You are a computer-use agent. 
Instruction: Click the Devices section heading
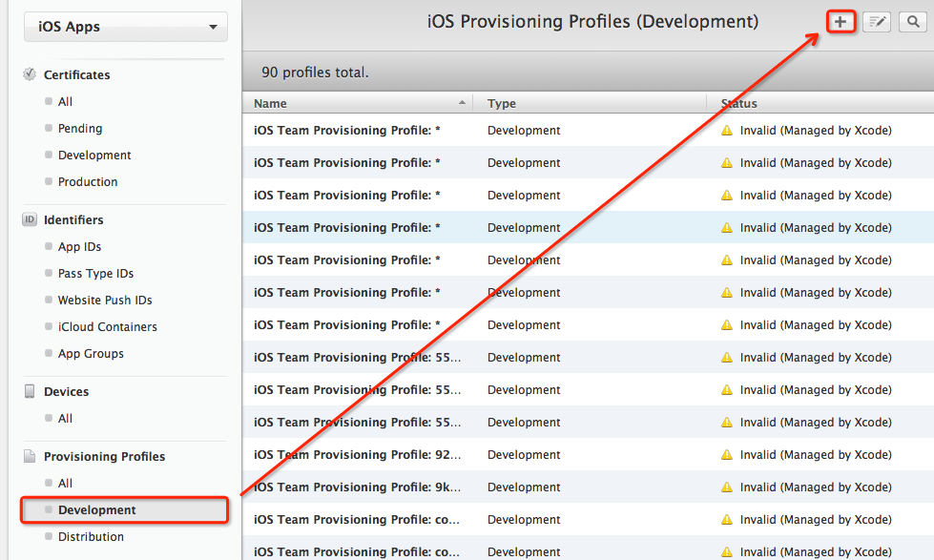click(66, 392)
